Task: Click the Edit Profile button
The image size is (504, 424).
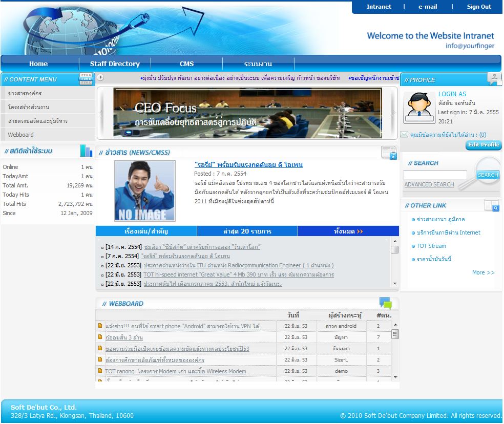Action: point(484,145)
